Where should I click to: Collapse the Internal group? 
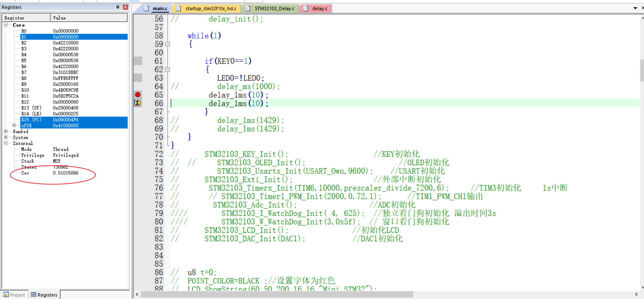[6, 143]
